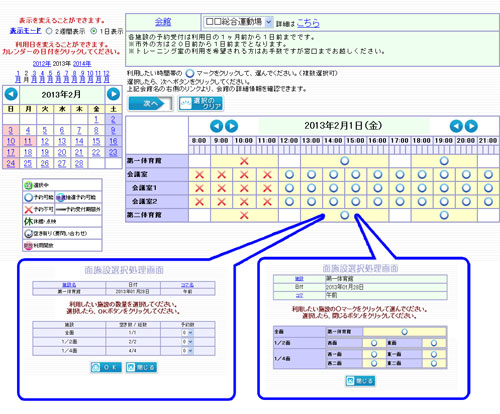
Task: Select the 2週間表示 display mode radio
Action: (x=49, y=31)
